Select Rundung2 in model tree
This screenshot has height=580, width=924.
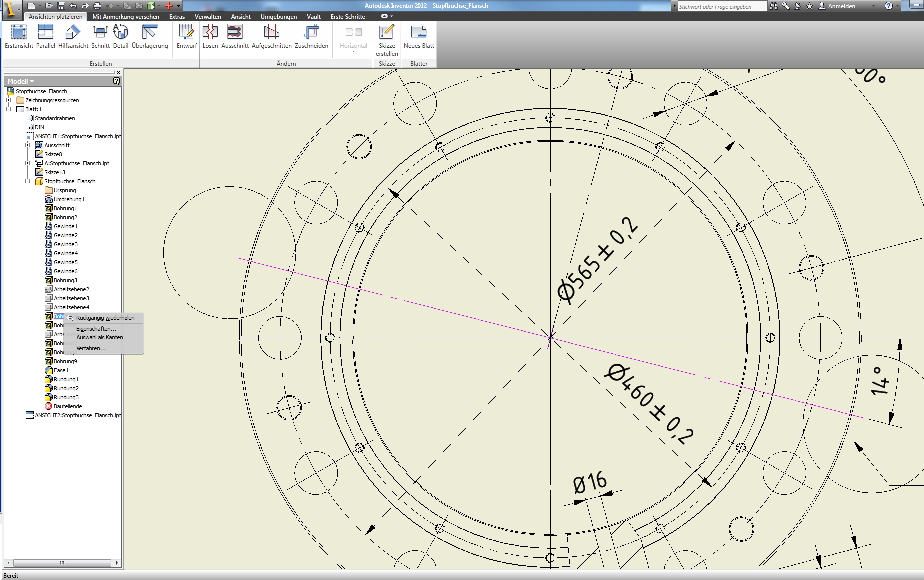66,388
